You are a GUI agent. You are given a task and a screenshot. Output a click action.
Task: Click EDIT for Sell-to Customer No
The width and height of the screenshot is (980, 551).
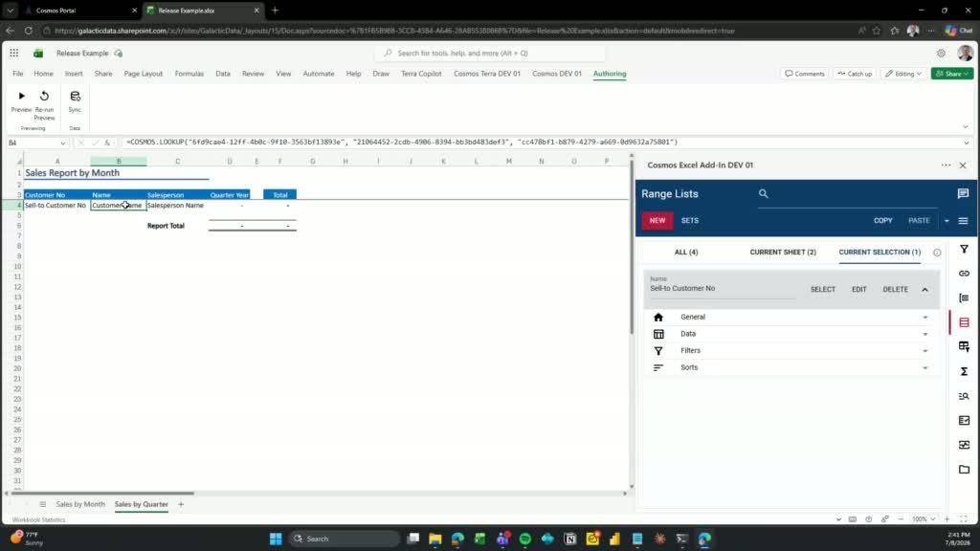(x=858, y=290)
